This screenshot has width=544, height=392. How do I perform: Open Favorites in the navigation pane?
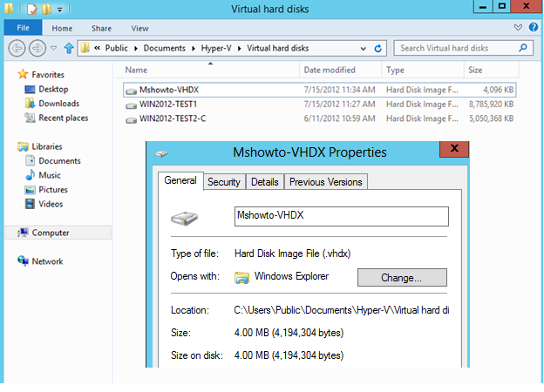pos(48,75)
